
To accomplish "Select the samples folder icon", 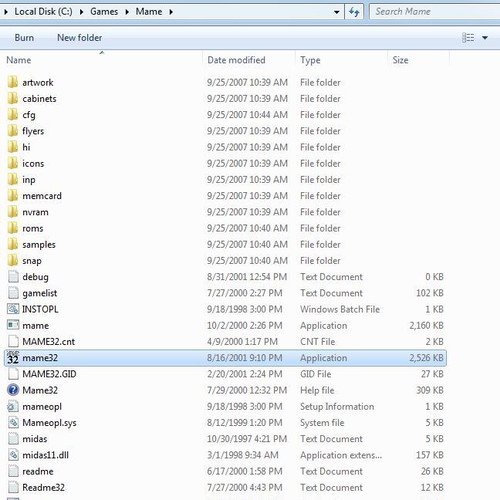I will pyautogui.click(x=13, y=244).
